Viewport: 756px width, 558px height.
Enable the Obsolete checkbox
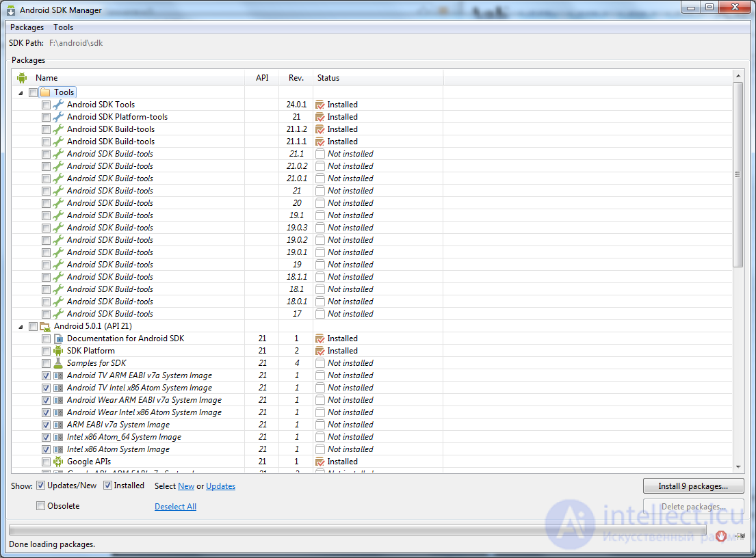(x=41, y=505)
